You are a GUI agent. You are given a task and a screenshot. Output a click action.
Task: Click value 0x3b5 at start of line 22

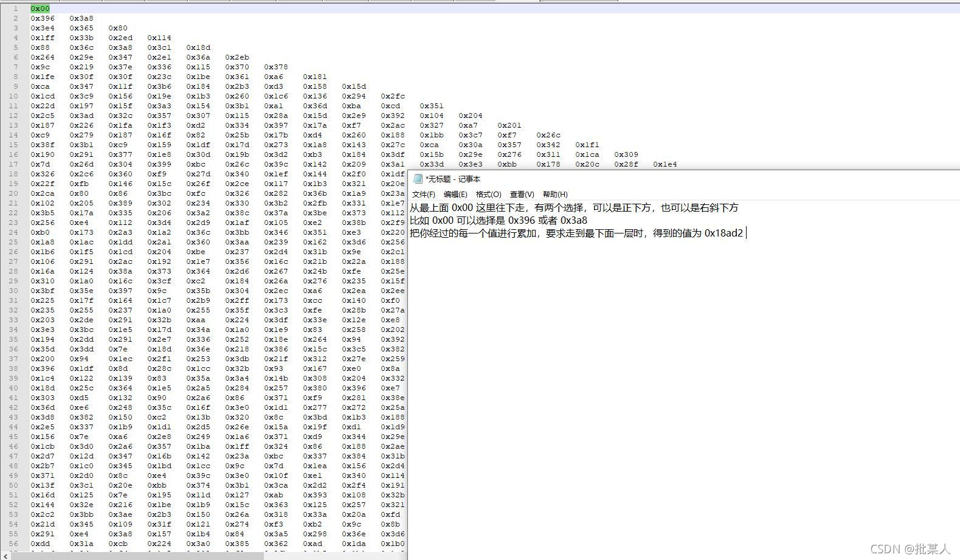43,213
